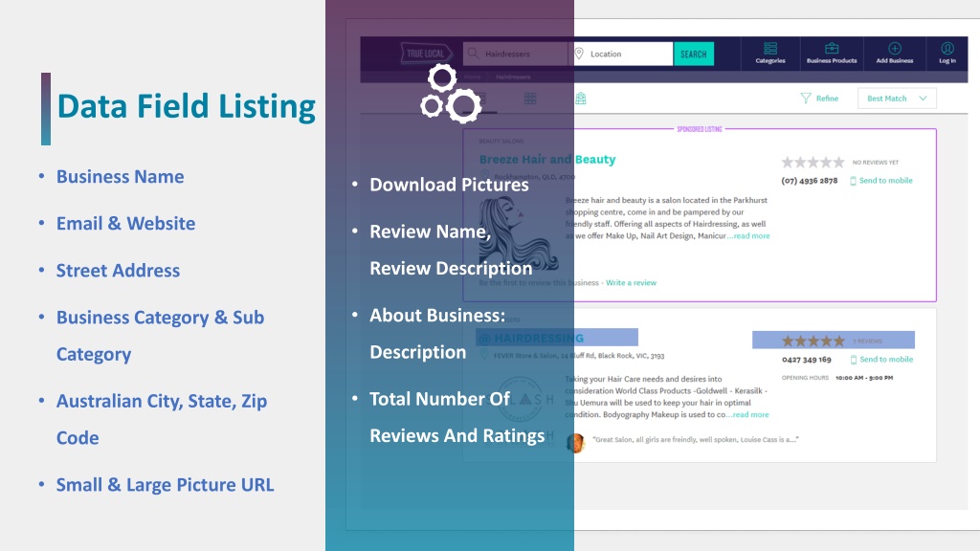Click the Log In user icon
Screen dimensions: 980x551
coord(947,49)
